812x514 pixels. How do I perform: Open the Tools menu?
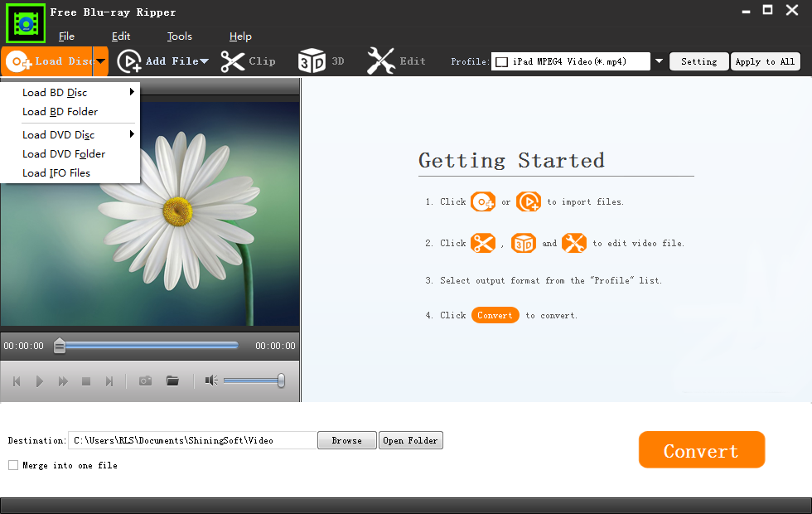click(179, 36)
